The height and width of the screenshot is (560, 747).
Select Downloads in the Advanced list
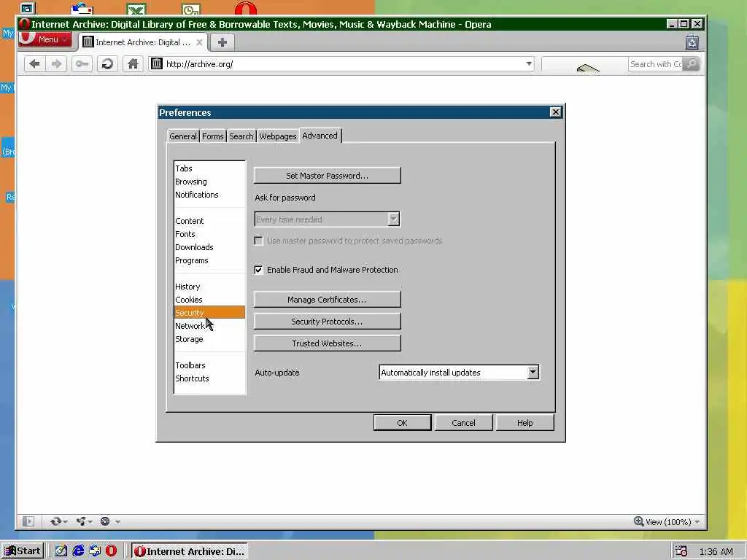click(x=209, y=247)
